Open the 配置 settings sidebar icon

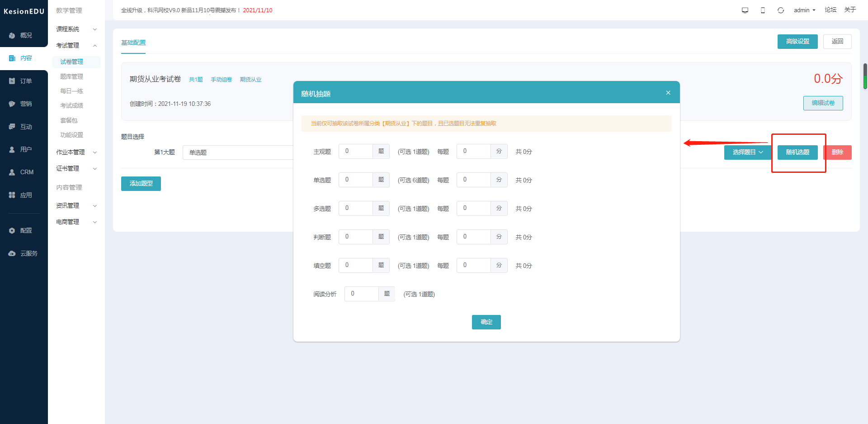pyautogui.click(x=12, y=230)
